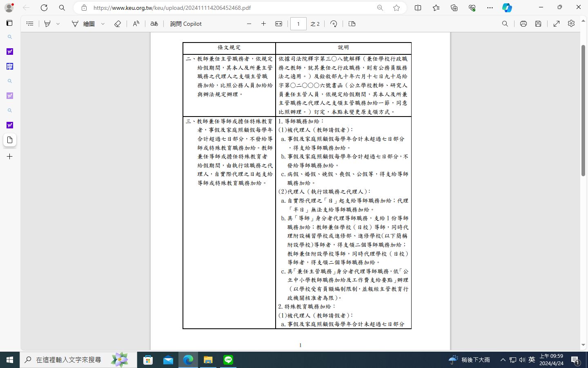Viewport: 588px width, 368px height.
Task: Activate the 繪圖 draw tool
Action: 83,24
